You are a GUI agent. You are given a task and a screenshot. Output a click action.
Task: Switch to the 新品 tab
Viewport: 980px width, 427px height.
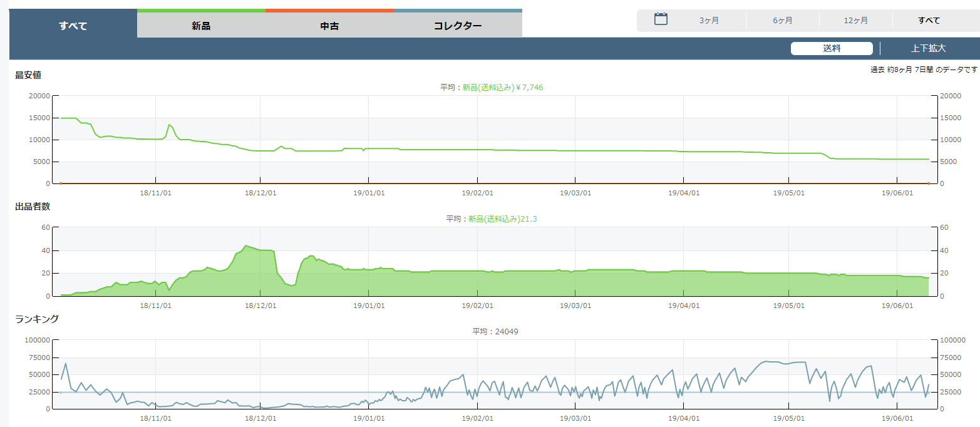click(201, 26)
